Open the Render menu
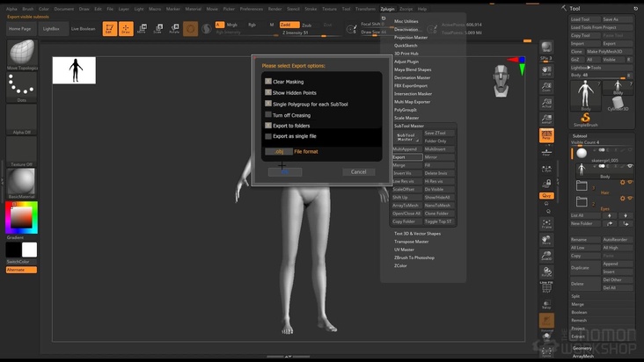This screenshot has width=644, height=362. pos(274,9)
